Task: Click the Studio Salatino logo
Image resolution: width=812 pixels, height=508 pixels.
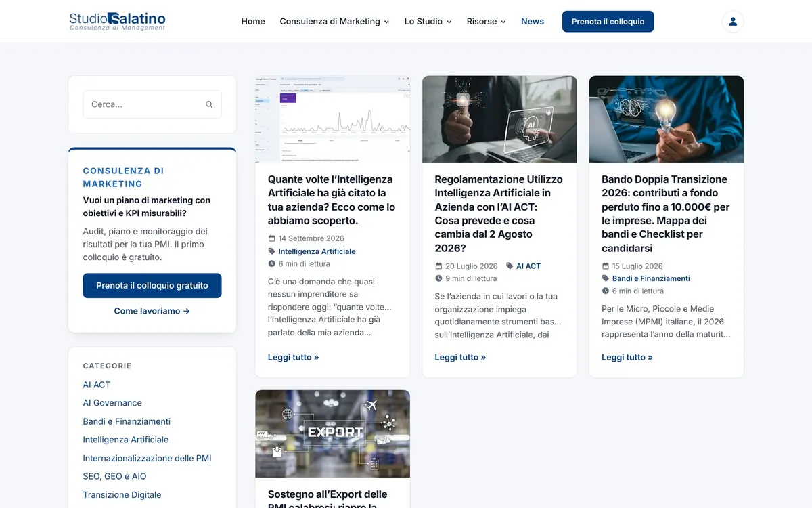Action: tap(117, 21)
